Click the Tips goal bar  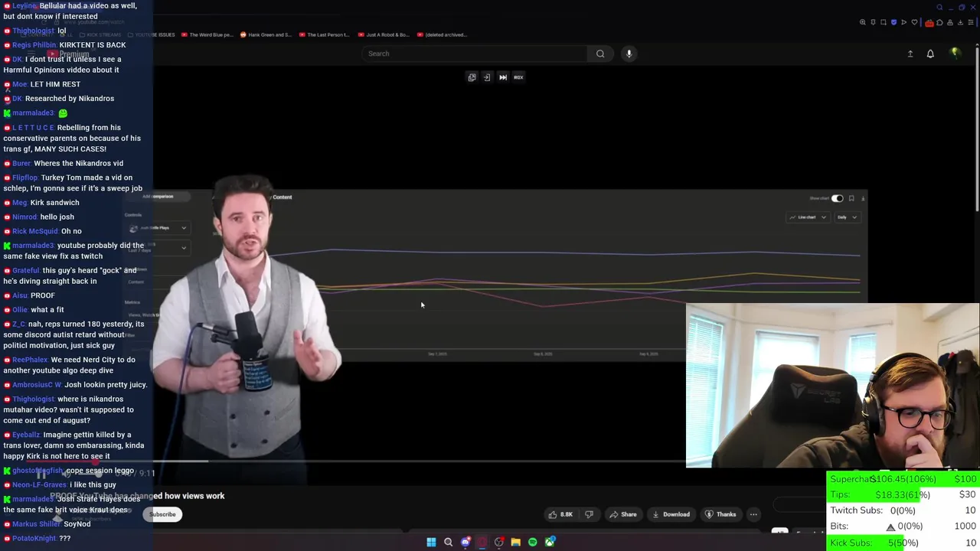pyautogui.click(x=903, y=494)
